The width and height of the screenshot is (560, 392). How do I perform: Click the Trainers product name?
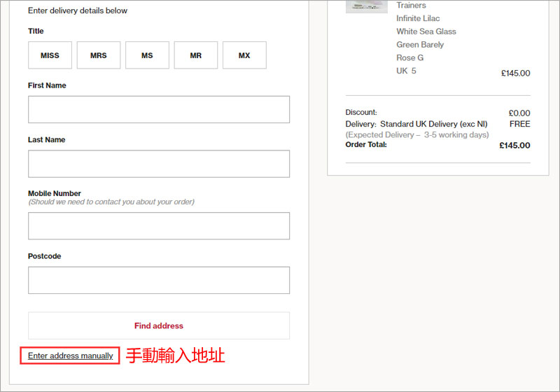411,6
